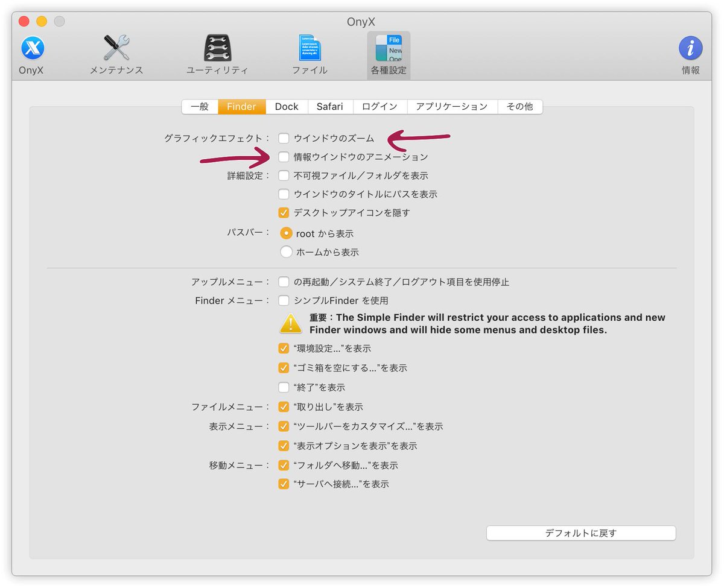
Task: Uncheck "ゴミ箱を空にする..."を表示 checkbox
Action: tap(284, 368)
